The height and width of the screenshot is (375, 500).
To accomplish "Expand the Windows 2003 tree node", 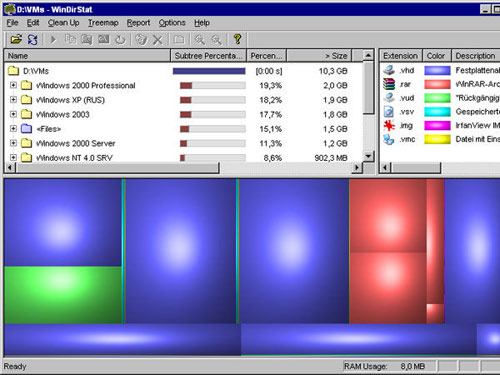I will [13, 114].
